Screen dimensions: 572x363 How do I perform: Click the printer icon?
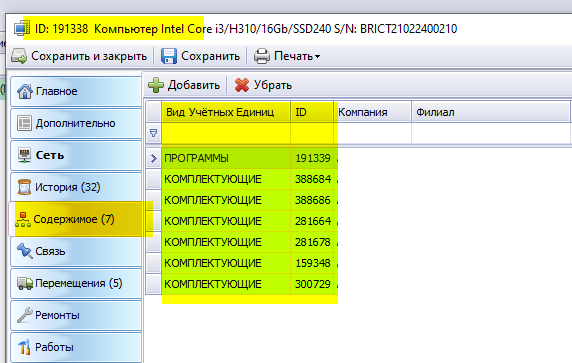coord(262,56)
